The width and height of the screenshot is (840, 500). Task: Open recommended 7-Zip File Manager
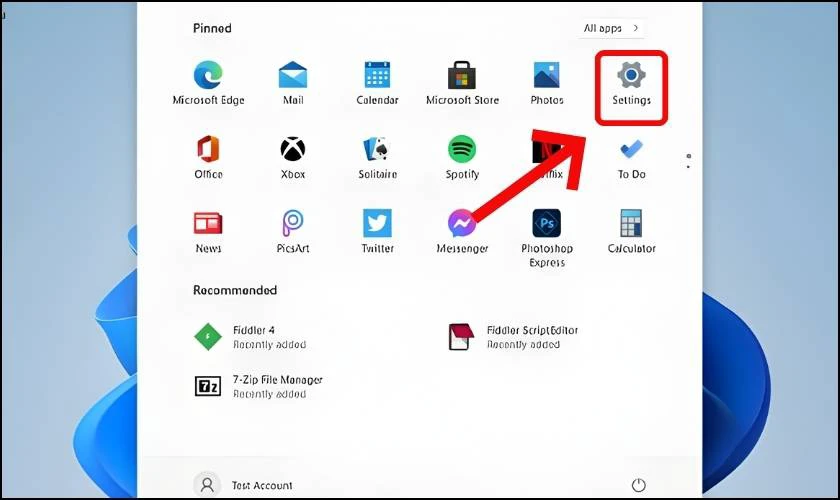point(258,386)
